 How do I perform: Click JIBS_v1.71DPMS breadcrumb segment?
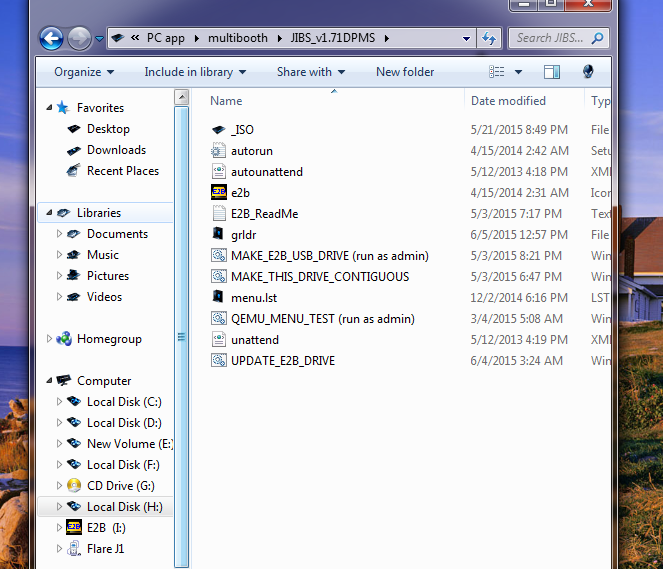[x=333, y=38]
